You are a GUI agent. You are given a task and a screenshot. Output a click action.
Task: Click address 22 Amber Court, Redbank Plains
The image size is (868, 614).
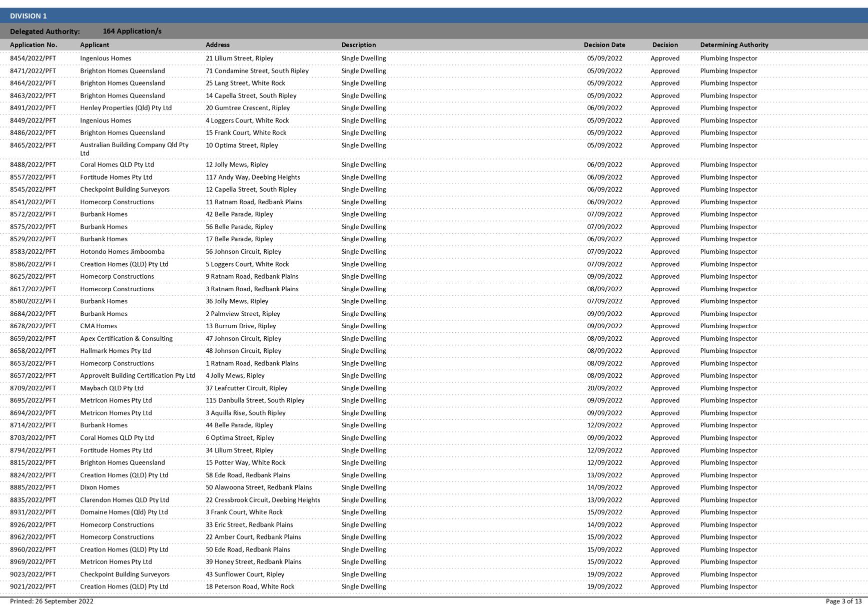point(253,537)
